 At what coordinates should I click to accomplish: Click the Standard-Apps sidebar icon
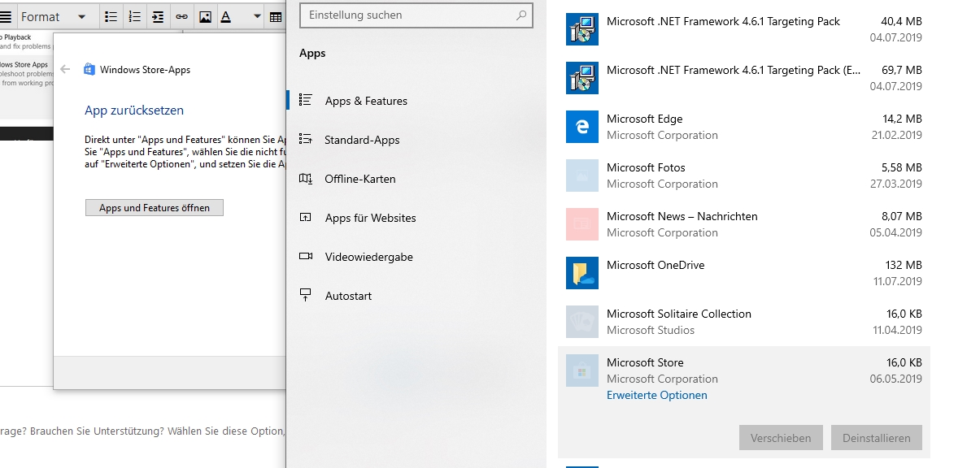[x=306, y=139]
